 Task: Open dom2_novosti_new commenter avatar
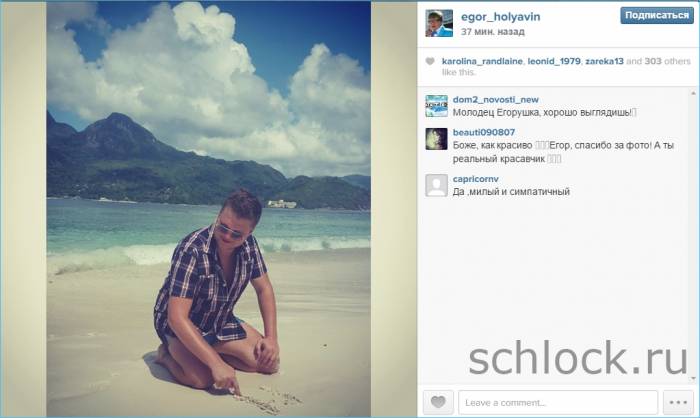click(436, 106)
